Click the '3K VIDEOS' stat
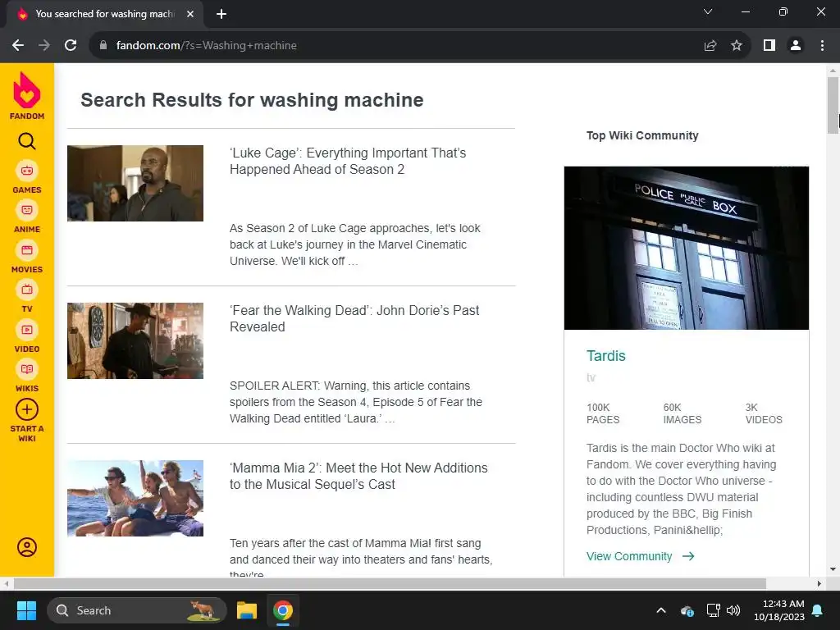The image size is (840, 630). pos(764,413)
